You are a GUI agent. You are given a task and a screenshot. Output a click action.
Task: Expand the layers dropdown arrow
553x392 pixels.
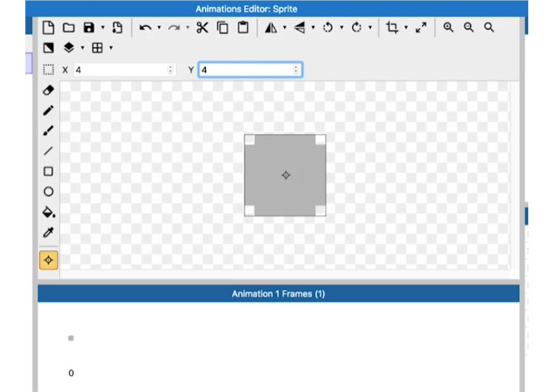pos(83,48)
